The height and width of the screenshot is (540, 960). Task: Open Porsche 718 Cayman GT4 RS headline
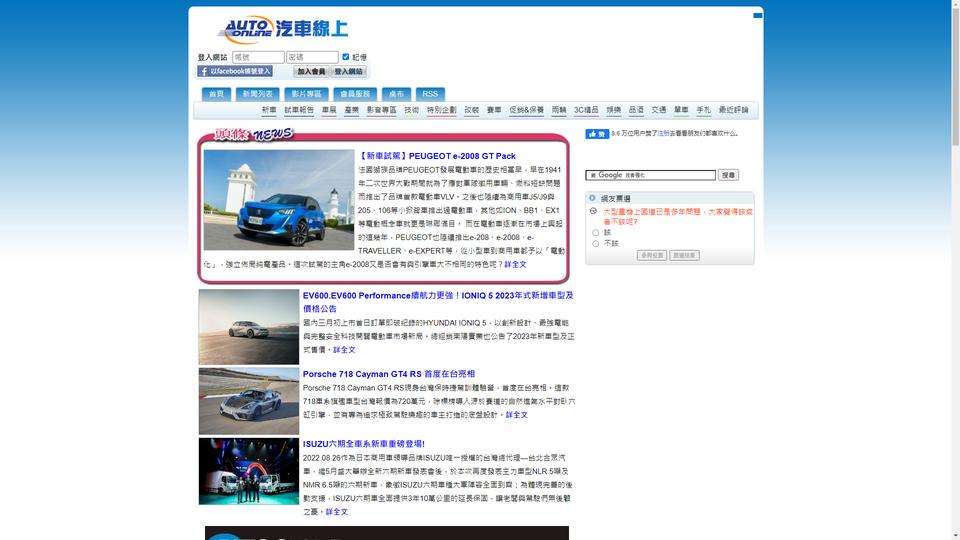click(389, 374)
